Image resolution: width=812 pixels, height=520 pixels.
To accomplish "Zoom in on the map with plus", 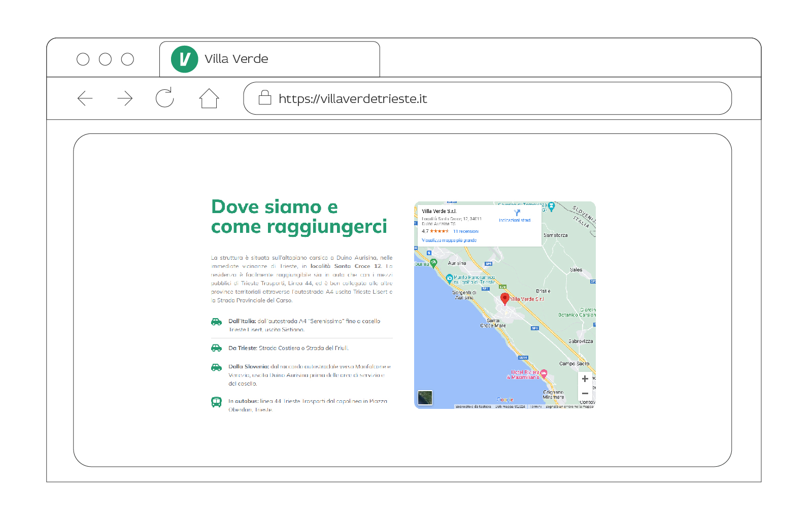I will 585,379.
